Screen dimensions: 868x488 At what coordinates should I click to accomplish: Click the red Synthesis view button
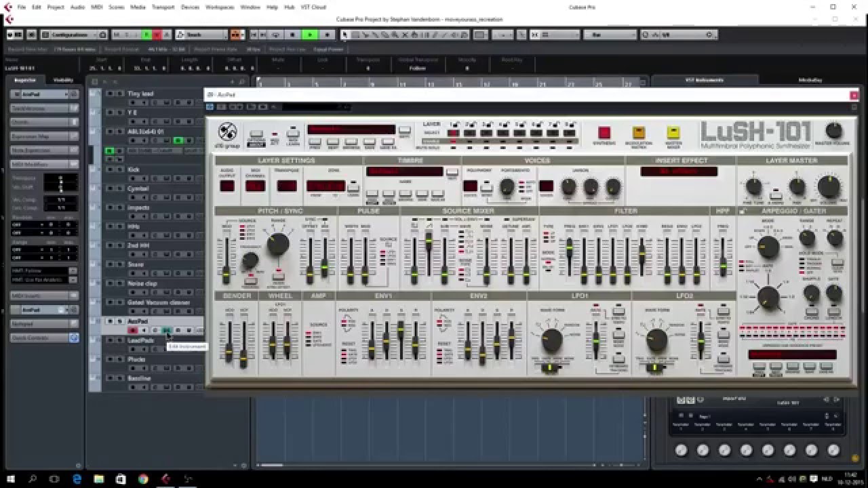coord(604,133)
